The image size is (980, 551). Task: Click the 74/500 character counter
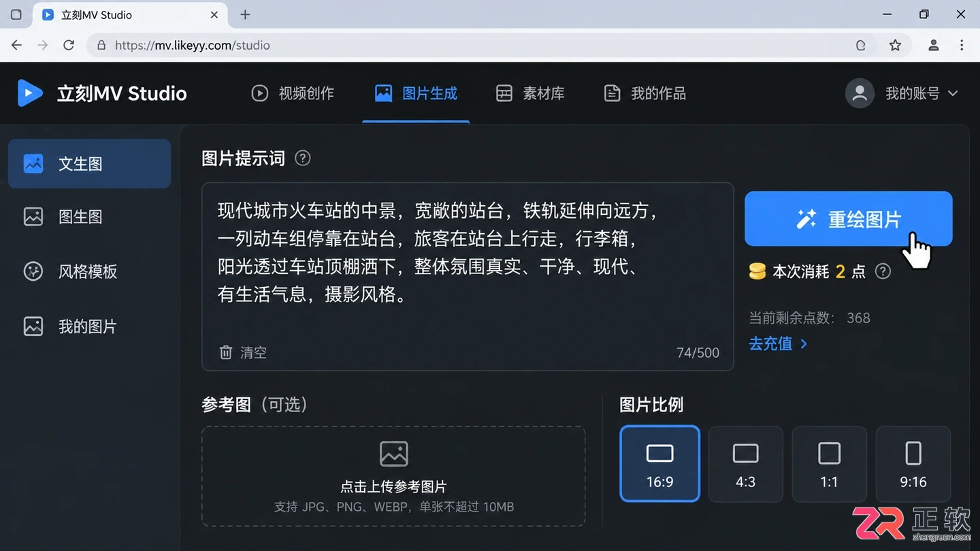pos(698,352)
